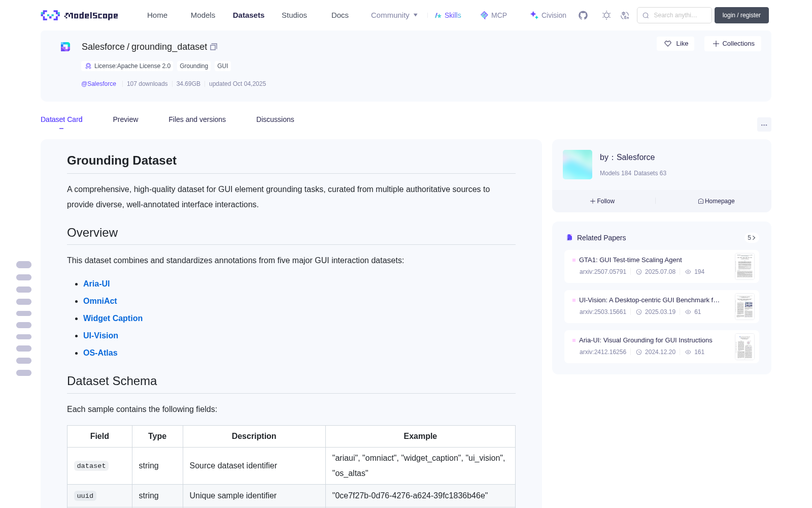
Task: Select the Dataset Card tab
Action: tap(61, 119)
